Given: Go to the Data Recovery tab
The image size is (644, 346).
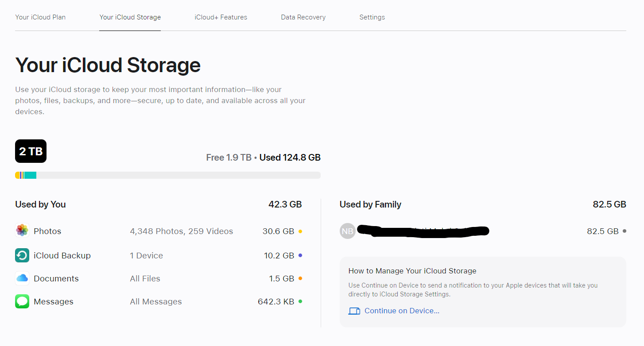Looking at the screenshot, I should [x=303, y=17].
